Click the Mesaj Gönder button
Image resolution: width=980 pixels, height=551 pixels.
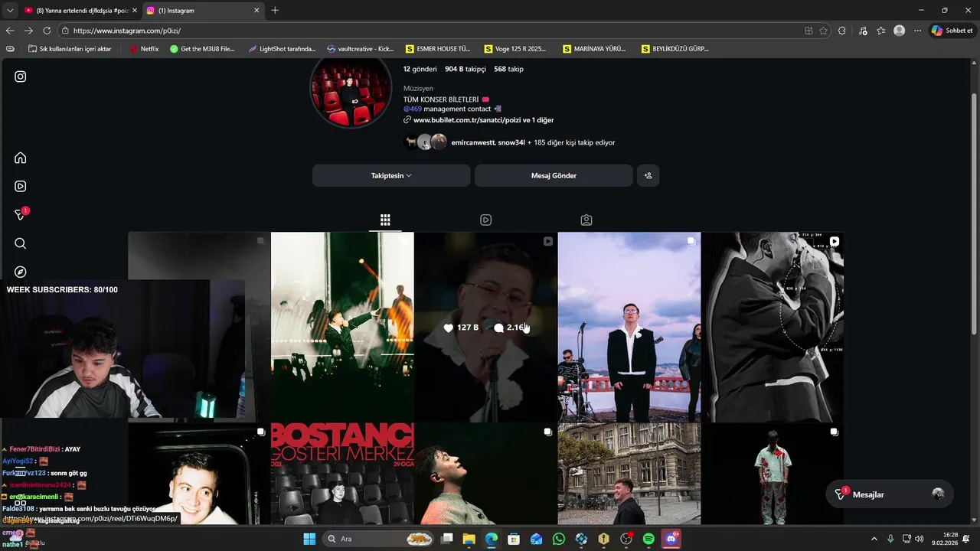554,175
